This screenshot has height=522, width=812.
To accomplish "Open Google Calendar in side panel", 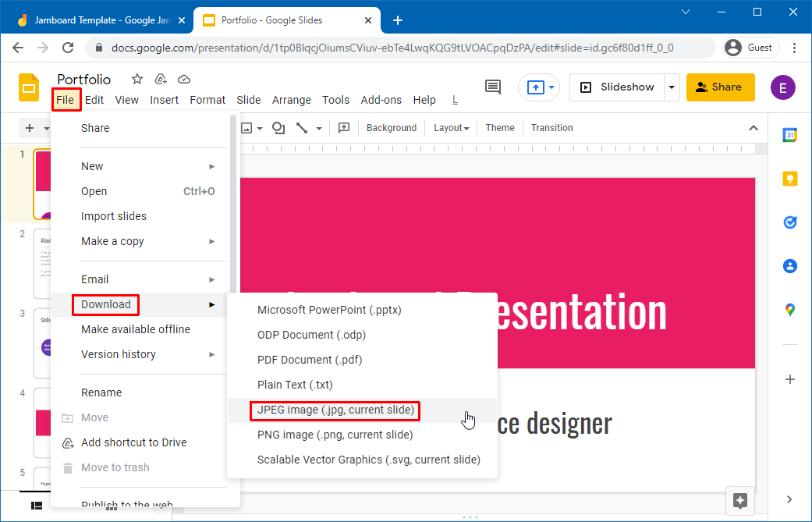I will pos(789,135).
